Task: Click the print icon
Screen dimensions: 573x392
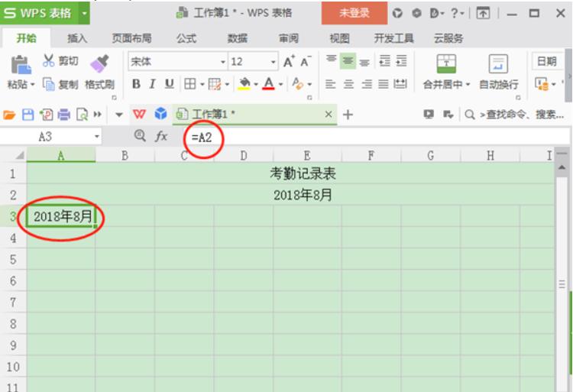Action: [64, 115]
